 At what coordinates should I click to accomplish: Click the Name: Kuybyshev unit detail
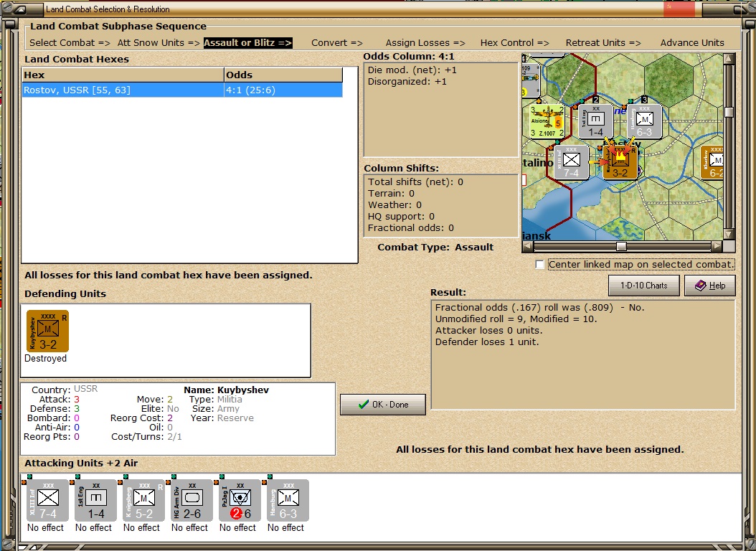pyautogui.click(x=226, y=390)
